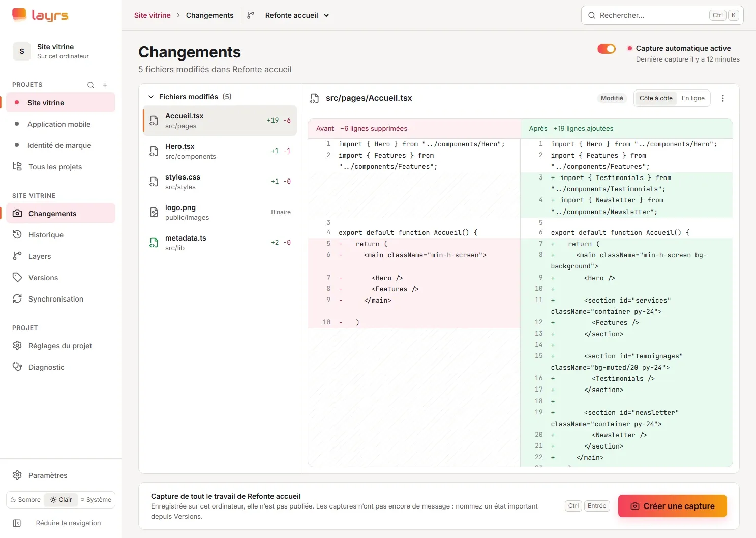Open the Changements section in sidebar
This screenshot has height=538, width=756.
(61, 213)
